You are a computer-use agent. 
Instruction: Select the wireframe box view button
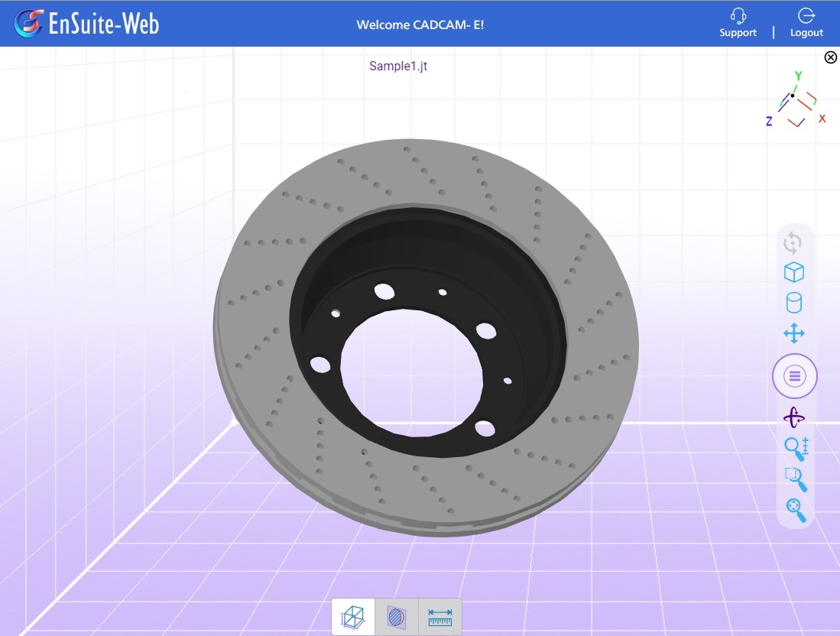click(x=353, y=617)
